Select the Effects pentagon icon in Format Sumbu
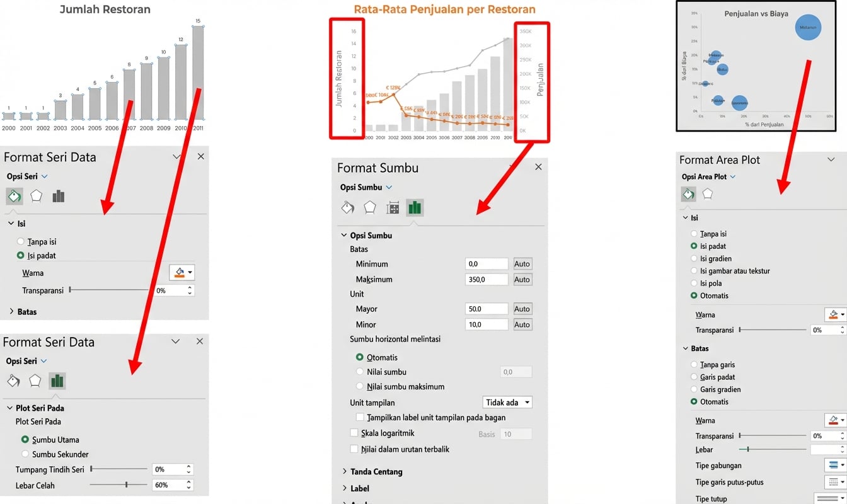847x504 pixels. [370, 207]
